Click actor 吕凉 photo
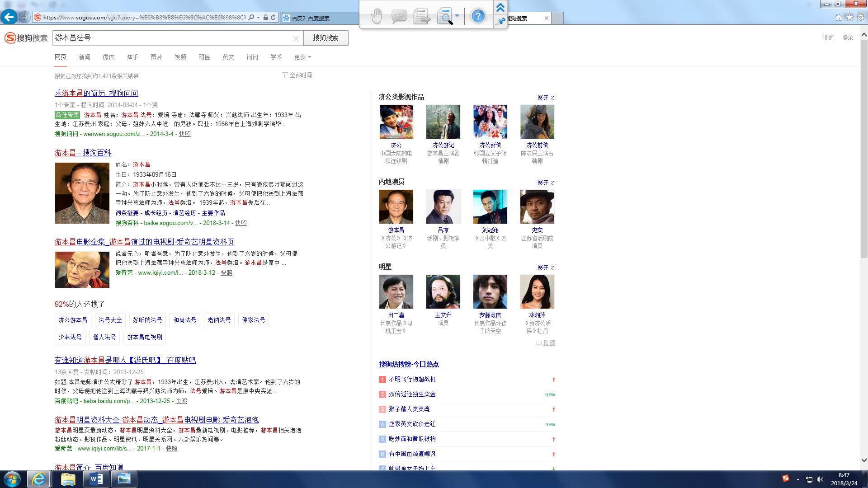 click(443, 206)
